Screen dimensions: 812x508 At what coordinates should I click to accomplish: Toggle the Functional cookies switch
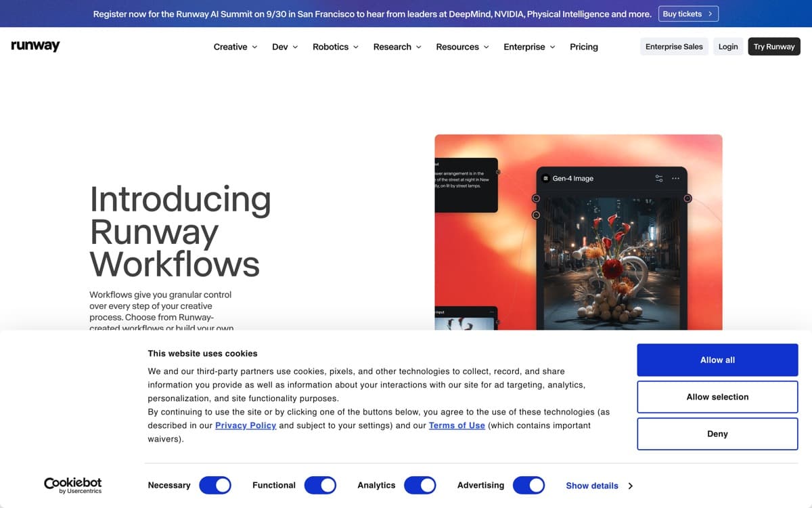pyautogui.click(x=320, y=485)
